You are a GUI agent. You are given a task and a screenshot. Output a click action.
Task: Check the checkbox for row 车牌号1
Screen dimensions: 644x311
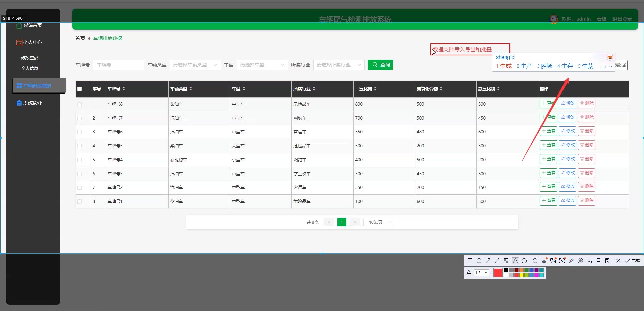click(x=79, y=201)
